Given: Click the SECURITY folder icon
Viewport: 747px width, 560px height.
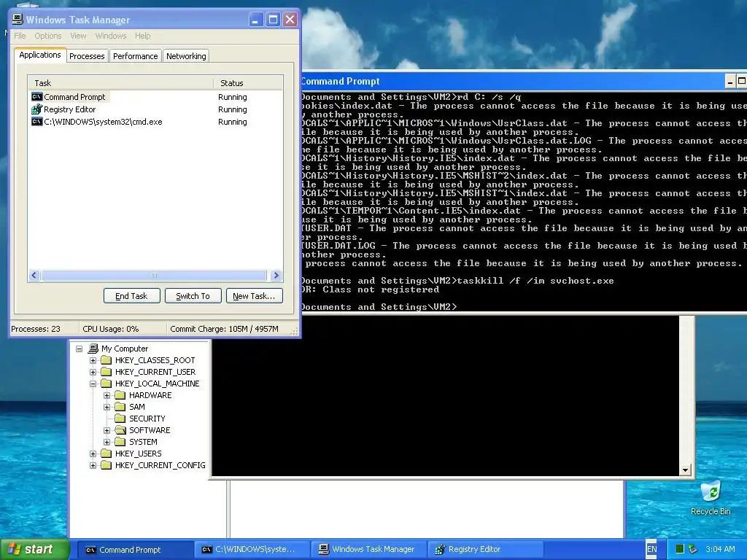Looking at the screenshot, I should (120, 419).
